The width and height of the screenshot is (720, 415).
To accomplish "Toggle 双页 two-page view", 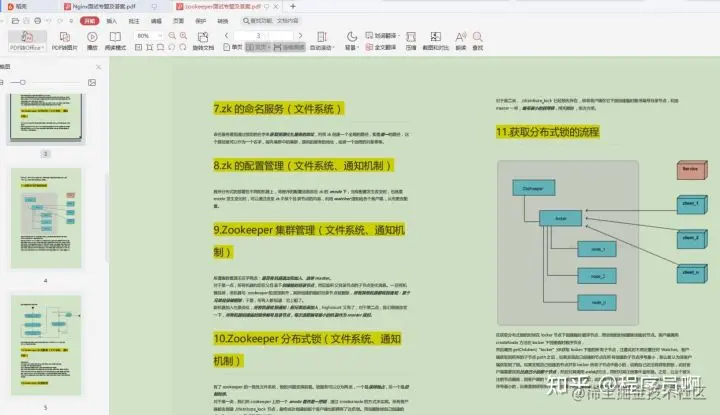I will pyautogui.click(x=256, y=47).
